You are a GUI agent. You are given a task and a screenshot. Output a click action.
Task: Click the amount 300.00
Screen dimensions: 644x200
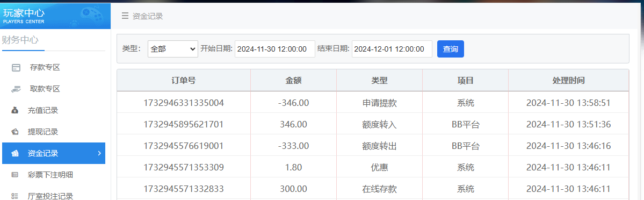click(293, 189)
